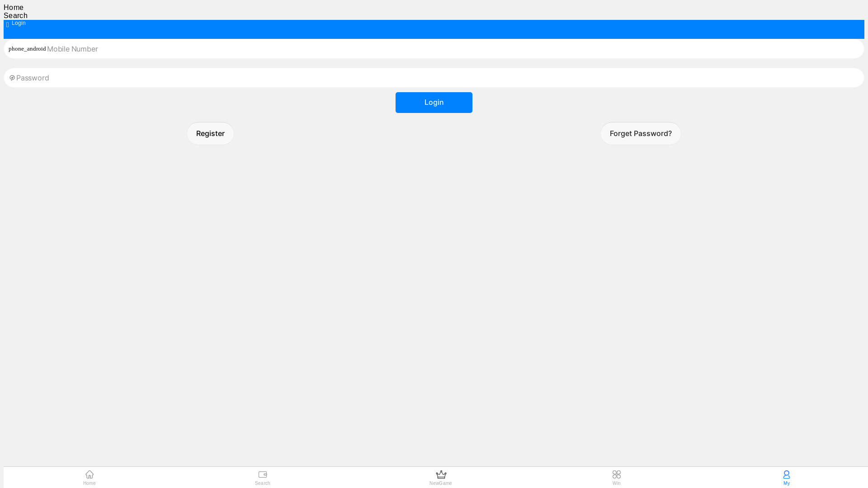Open the Win icon in bottom bar
Screen dimensions: 868x488
click(x=617, y=474)
